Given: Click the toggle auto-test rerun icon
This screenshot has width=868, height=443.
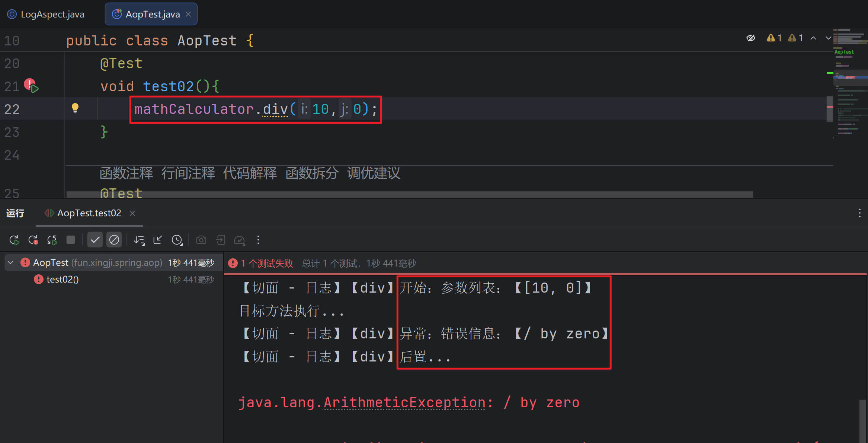Looking at the screenshot, I should (52, 240).
